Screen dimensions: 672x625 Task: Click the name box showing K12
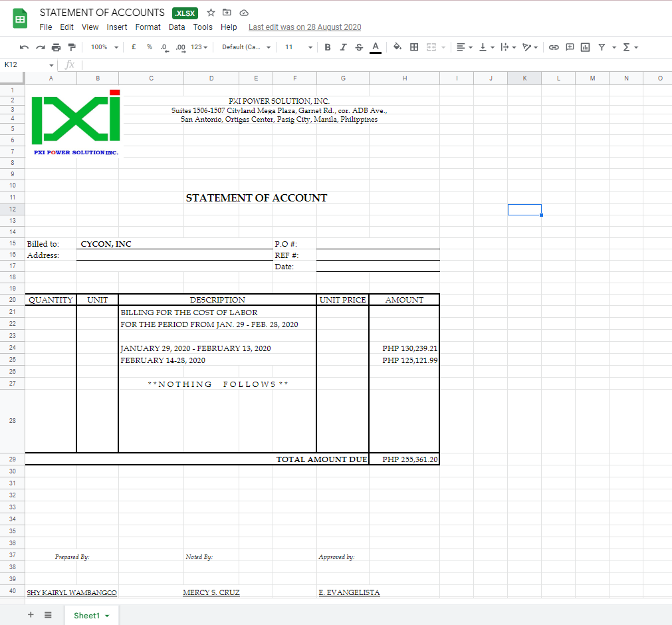click(29, 64)
